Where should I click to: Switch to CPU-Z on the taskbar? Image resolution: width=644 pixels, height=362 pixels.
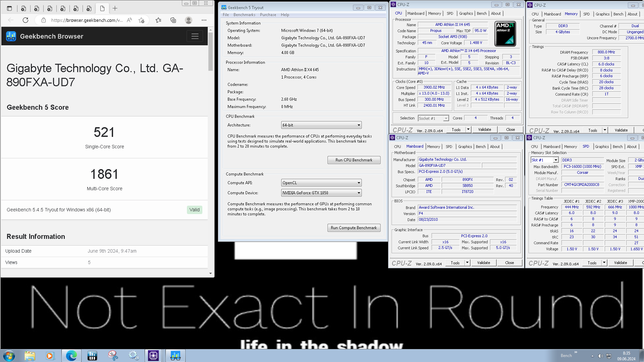pos(153,356)
